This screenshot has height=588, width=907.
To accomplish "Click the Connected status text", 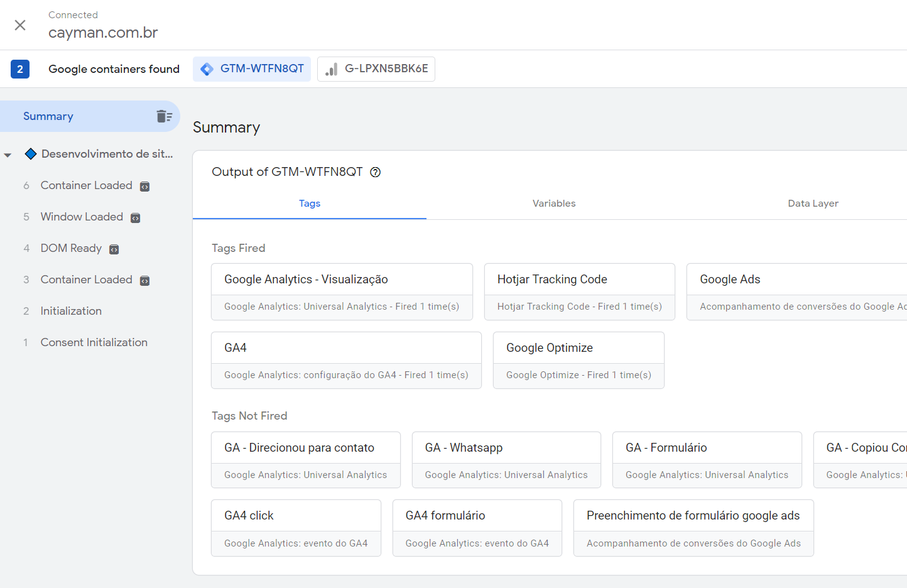I will (73, 15).
